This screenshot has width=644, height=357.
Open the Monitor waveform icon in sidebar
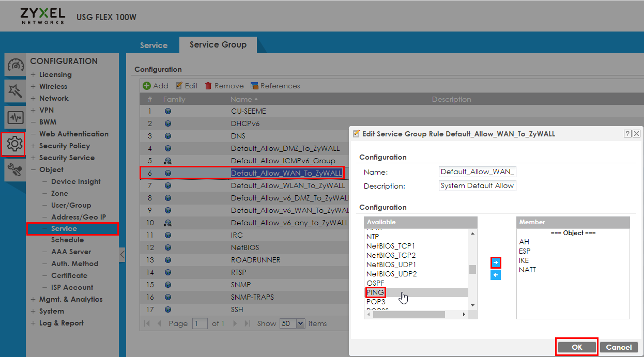(15, 118)
